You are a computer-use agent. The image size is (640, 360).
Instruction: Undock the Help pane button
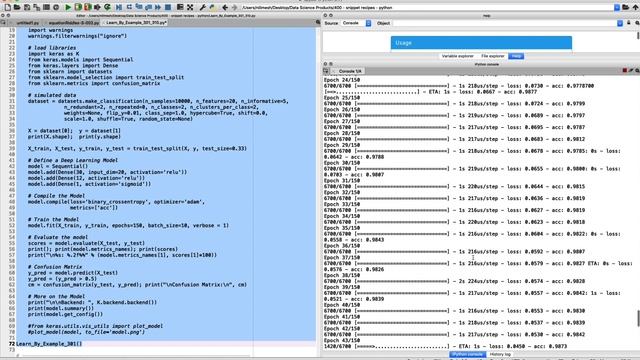(331, 16)
